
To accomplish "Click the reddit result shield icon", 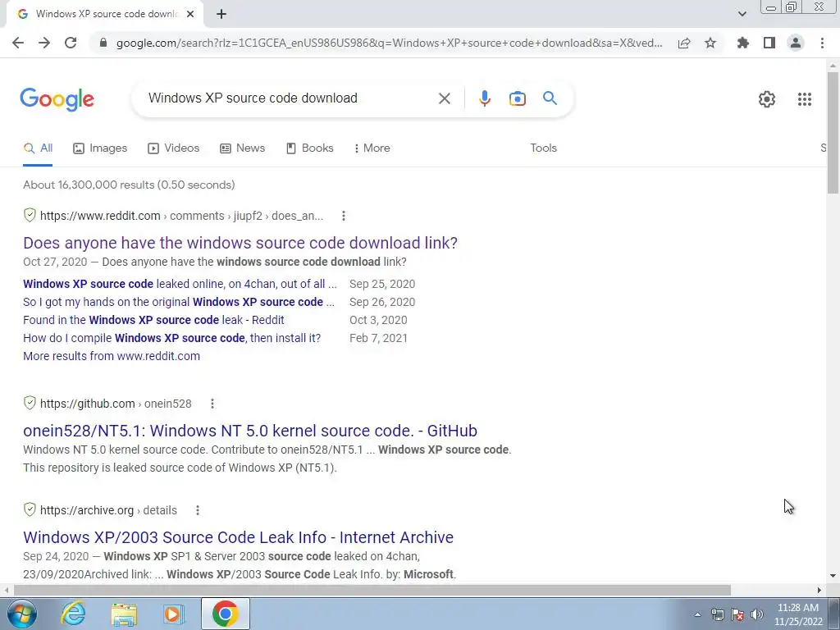I will click(30, 216).
